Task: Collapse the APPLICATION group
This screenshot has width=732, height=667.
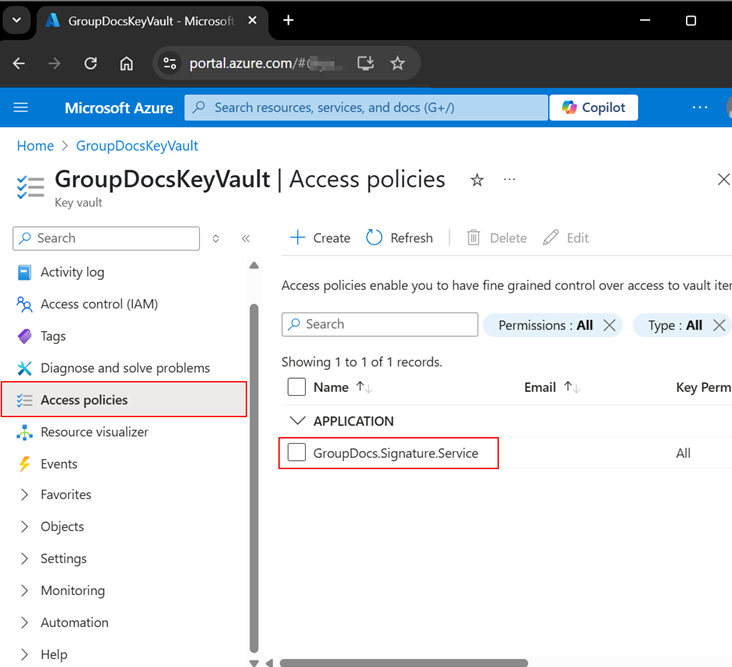Action: point(296,421)
